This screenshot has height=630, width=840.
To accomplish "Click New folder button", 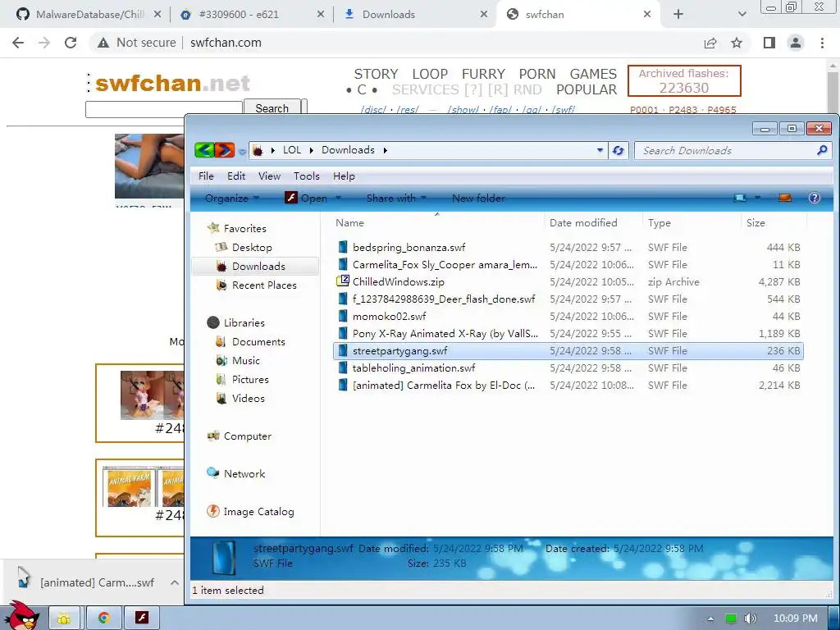I will (478, 199).
